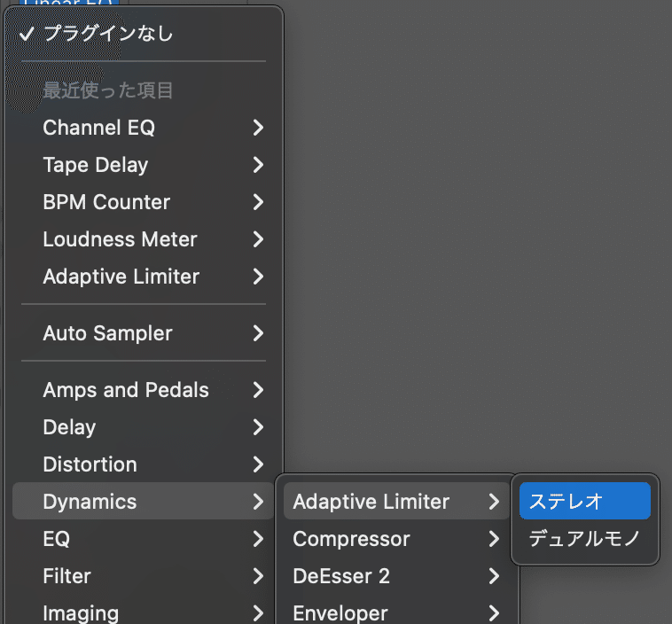
Task: Choose BPM Counter from recent items
Action: pyautogui.click(x=106, y=202)
